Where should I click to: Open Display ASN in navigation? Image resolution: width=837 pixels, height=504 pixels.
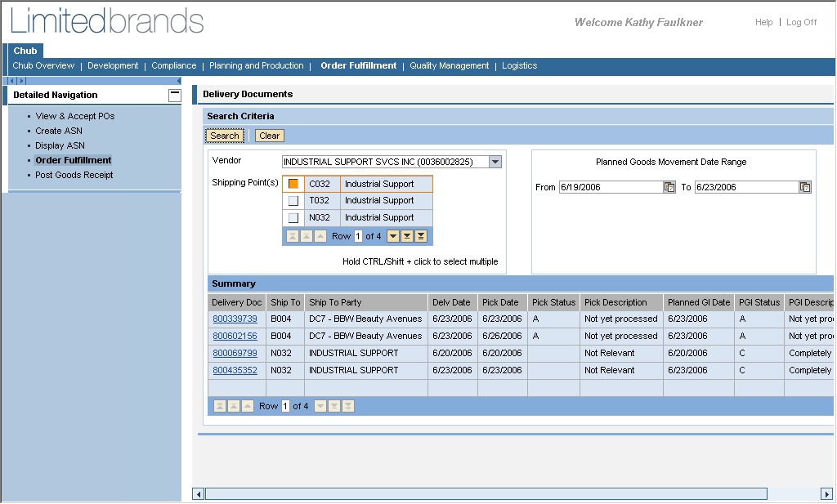pos(60,146)
